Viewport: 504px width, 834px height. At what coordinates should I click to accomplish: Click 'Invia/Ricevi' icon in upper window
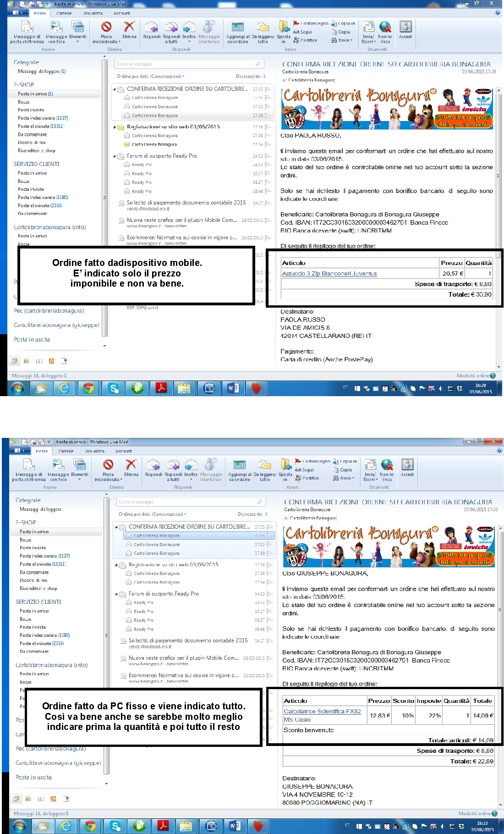coord(368,27)
